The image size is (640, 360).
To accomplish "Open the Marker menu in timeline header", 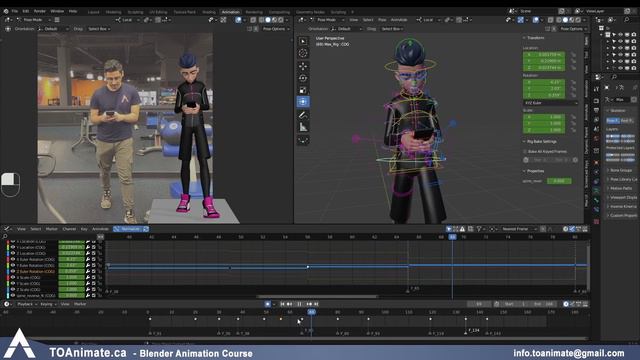I will (80, 304).
